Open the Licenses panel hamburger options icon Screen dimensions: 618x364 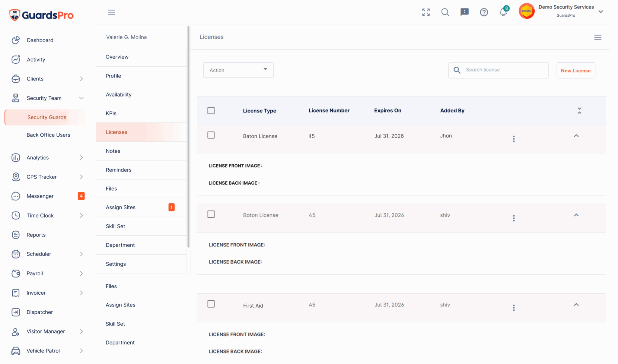point(598,37)
